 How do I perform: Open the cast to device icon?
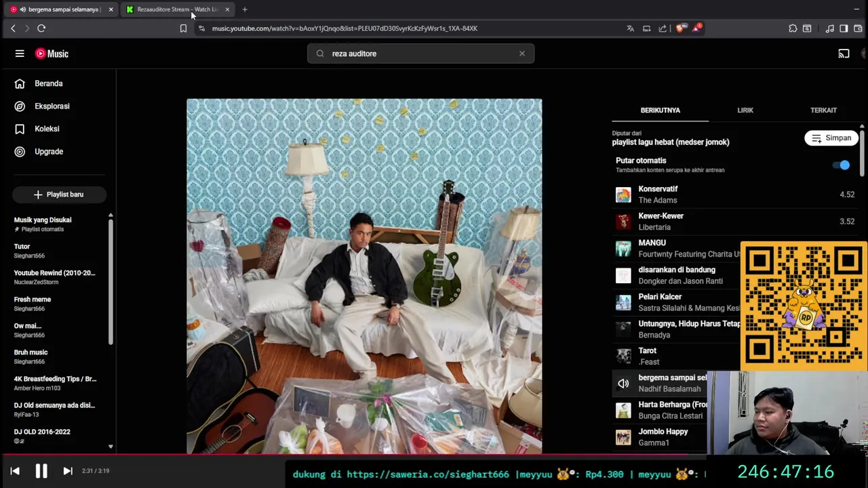coord(844,54)
